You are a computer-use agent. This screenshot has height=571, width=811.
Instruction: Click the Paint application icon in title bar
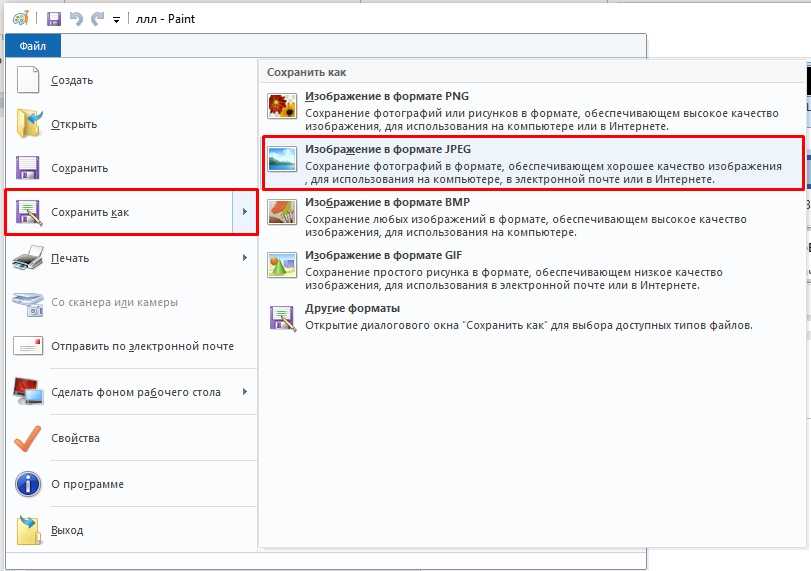pyautogui.click(x=21, y=19)
